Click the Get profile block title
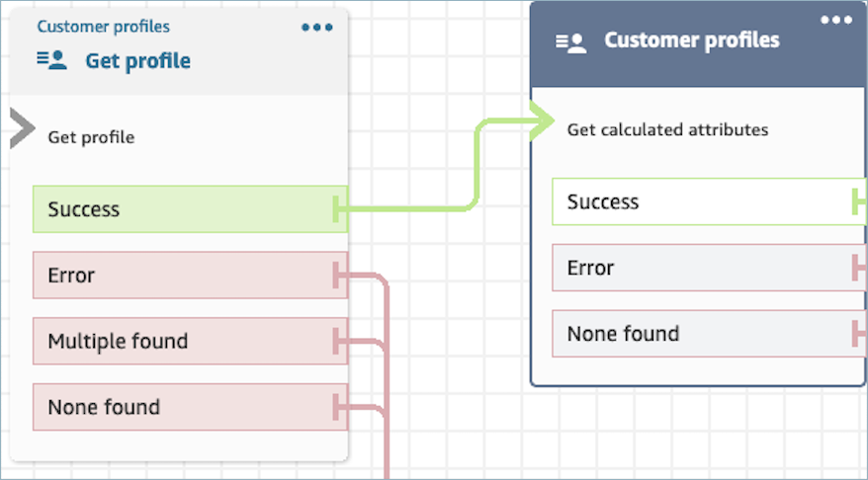 pyautogui.click(x=137, y=61)
